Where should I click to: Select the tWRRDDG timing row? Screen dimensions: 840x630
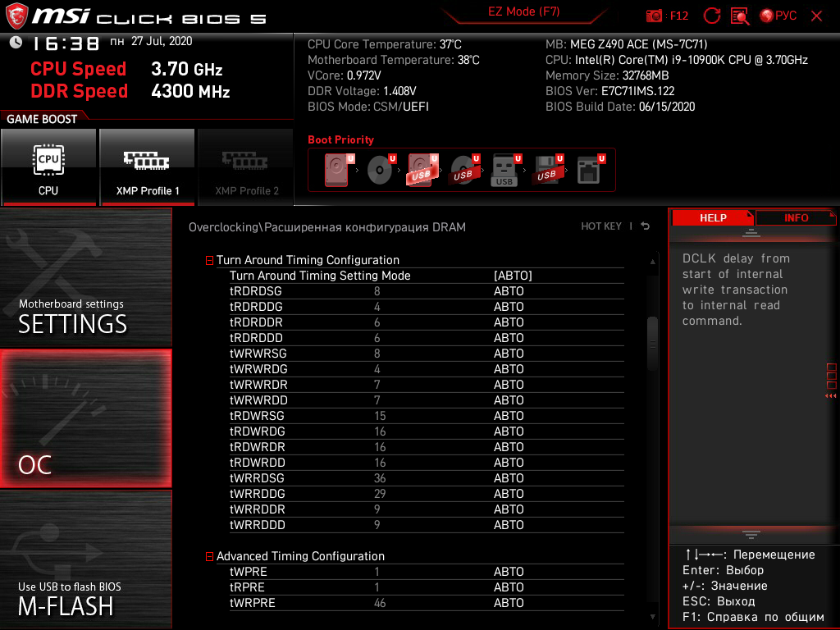coord(427,493)
